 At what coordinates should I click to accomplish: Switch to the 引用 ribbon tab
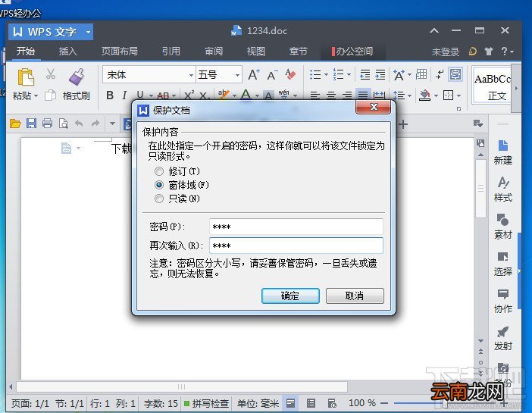pyautogui.click(x=171, y=52)
